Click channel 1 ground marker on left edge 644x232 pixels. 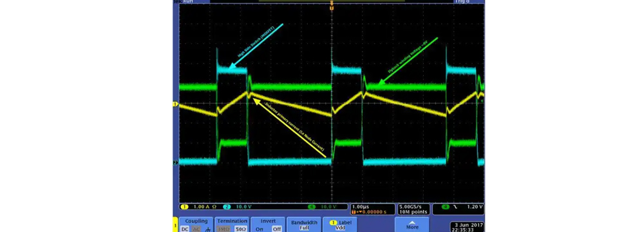tap(175, 104)
